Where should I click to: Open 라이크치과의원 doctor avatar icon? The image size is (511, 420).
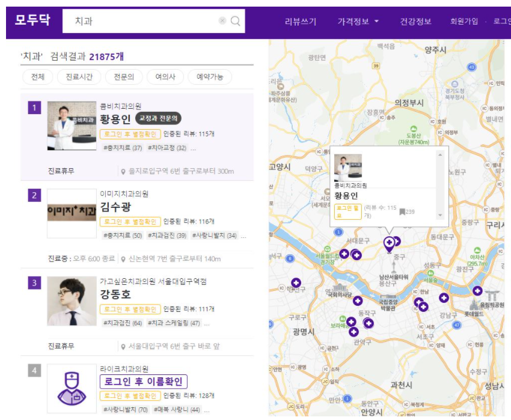coord(72,389)
